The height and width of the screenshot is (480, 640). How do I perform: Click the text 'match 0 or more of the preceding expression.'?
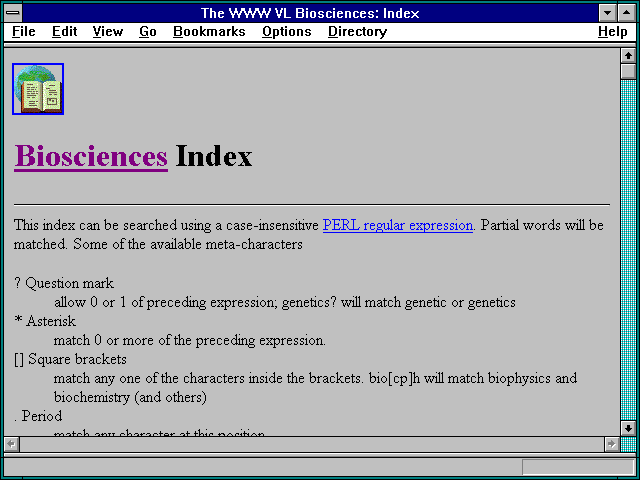189,340
